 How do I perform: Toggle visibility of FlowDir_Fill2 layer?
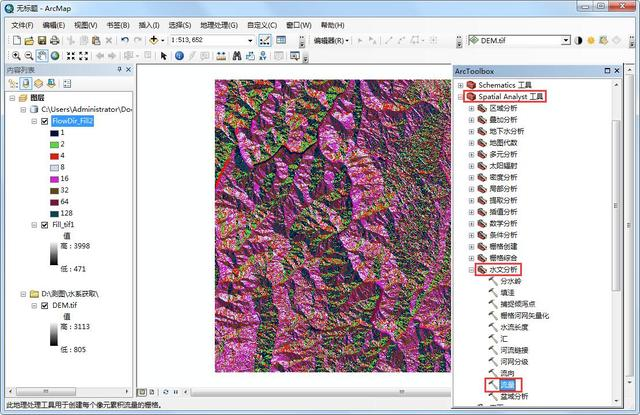tap(45, 121)
